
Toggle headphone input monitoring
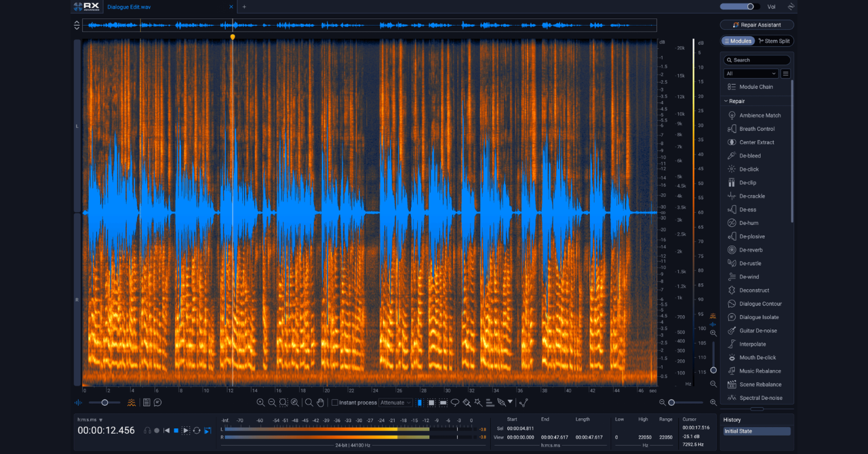point(147,430)
